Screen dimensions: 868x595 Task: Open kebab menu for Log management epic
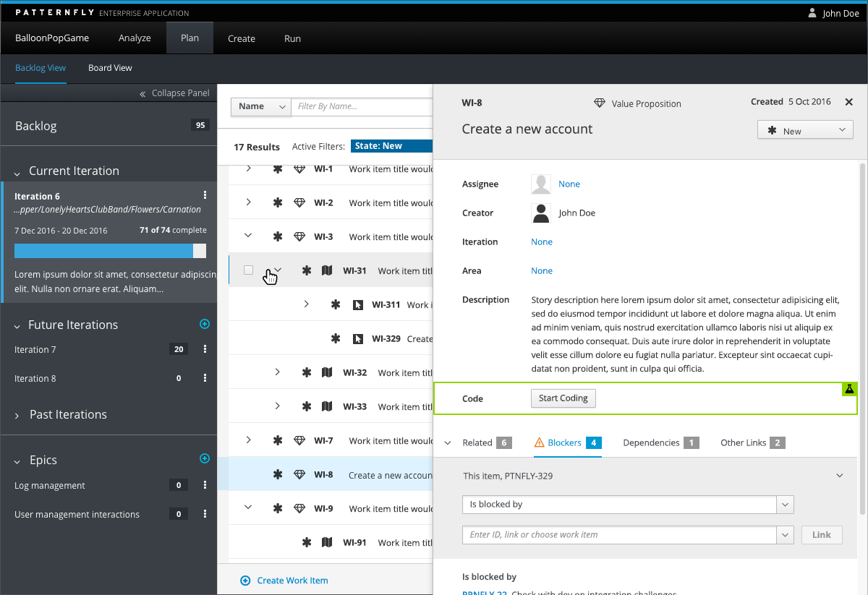[x=205, y=485]
